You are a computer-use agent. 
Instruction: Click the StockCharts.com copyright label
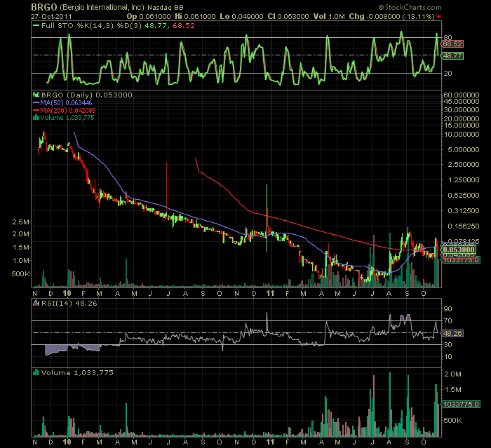(410, 7)
